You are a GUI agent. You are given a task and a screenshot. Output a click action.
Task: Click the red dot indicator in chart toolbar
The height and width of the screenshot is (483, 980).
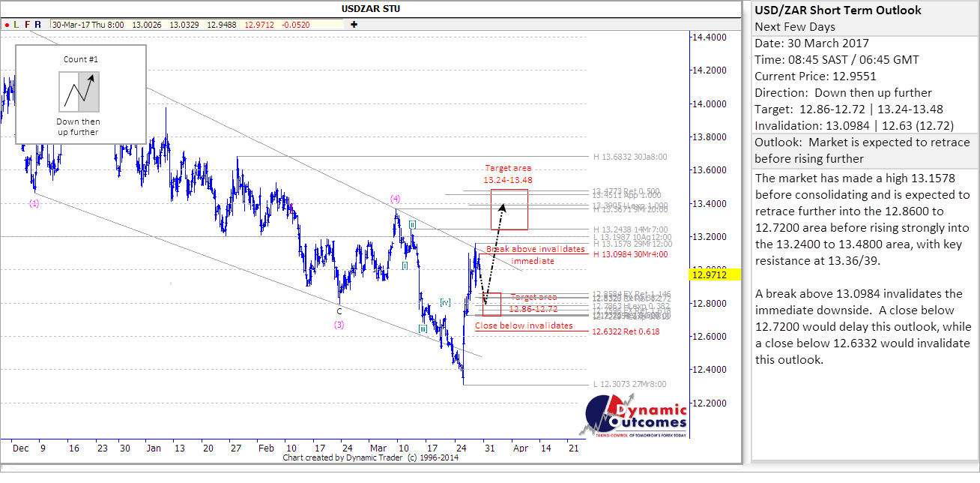[6, 24]
